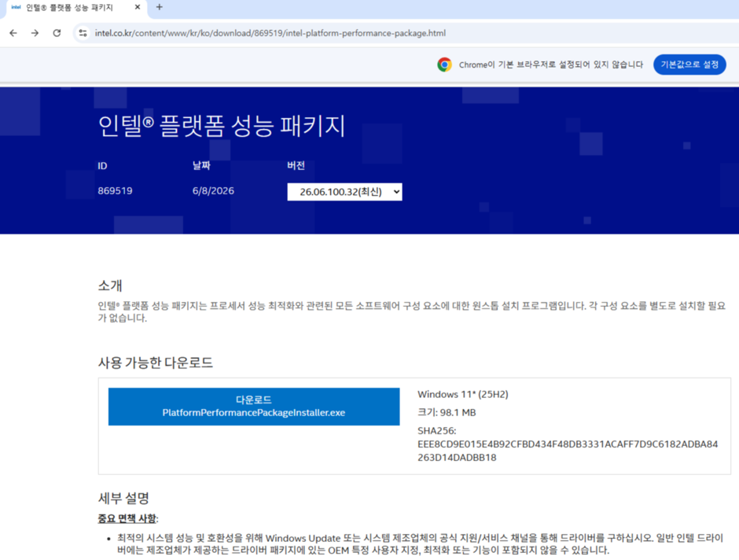The width and height of the screenshot is (739, 560).
Task: Click the 크기: 98.1 MB text
Action: tap(447, 412)
